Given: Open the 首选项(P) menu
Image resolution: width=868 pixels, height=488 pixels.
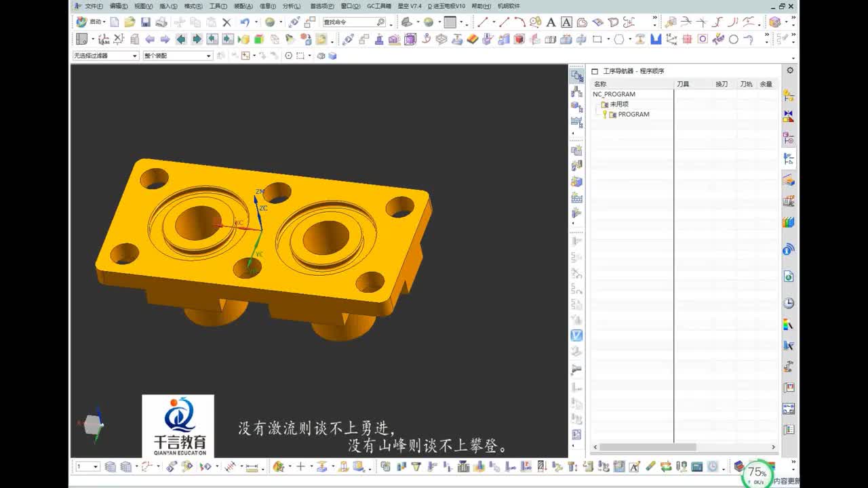Looking at the screenshot, I should tap(322, 6).
